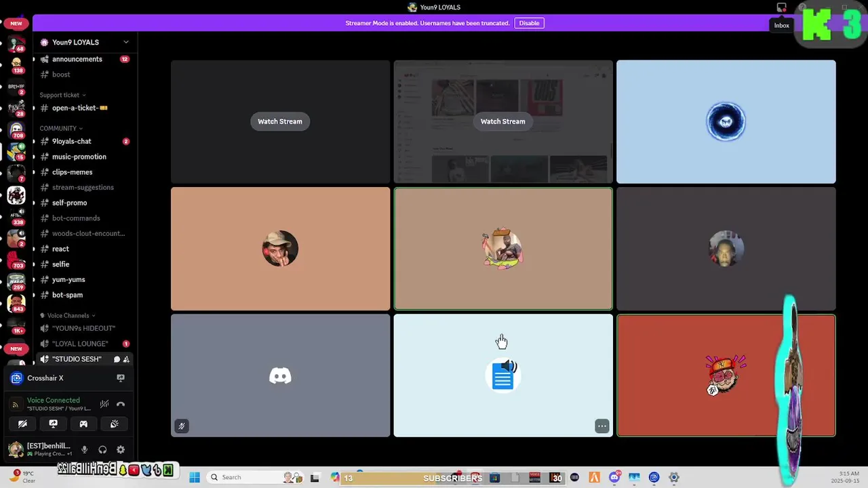Open Settings gear in taskbar
This screenshot has height=488, width=868.
coord(674,477)
